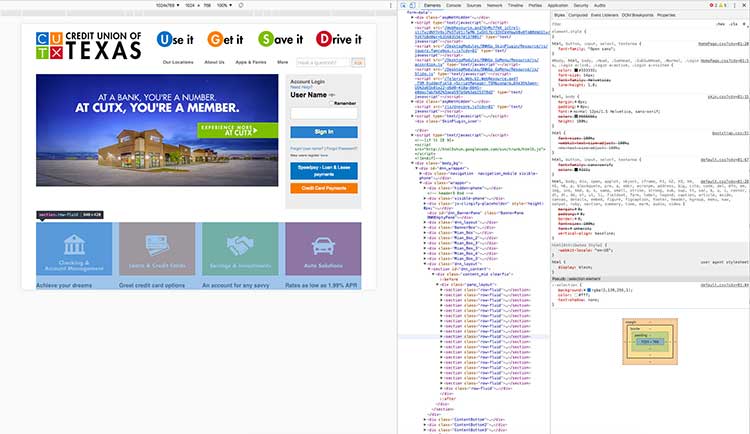The width and height of the screenshot is (750, 434).
Task: Switch to the Console tab in DevTools
Action: [x=453, y=5]
